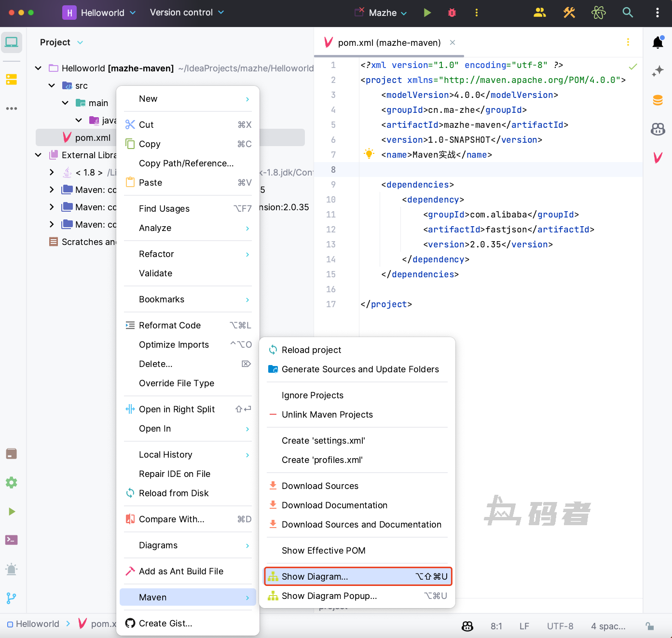Toggle the read-only lock icon in status bar
The image size is (672, 638).
pyautogui.click(x=650, y=626)
